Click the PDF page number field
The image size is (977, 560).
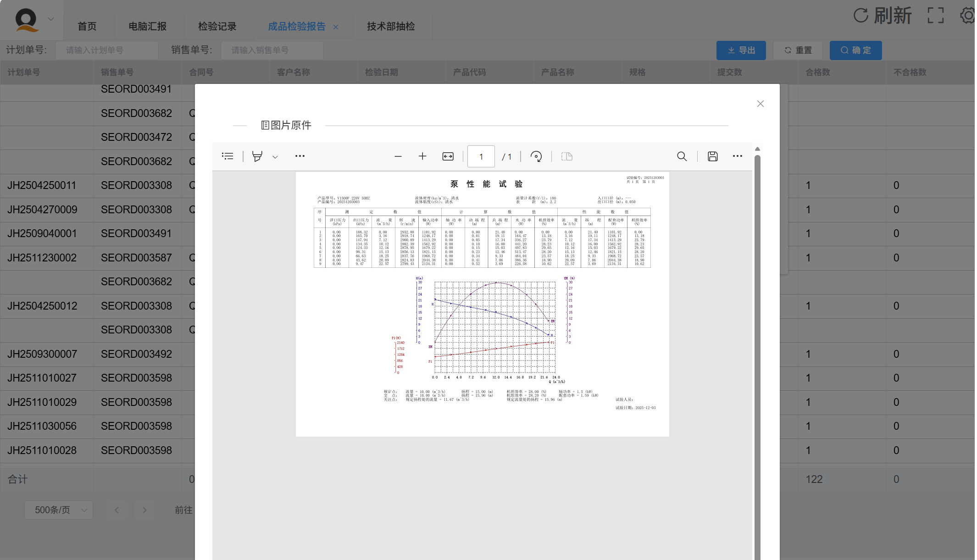pos(481,156)
